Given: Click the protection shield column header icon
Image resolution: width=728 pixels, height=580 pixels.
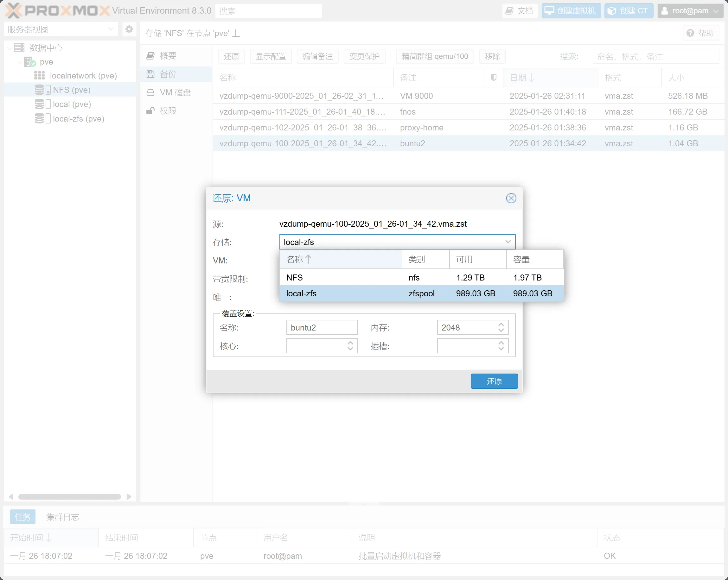Looking at the screenshot, I should coord(493,78).
